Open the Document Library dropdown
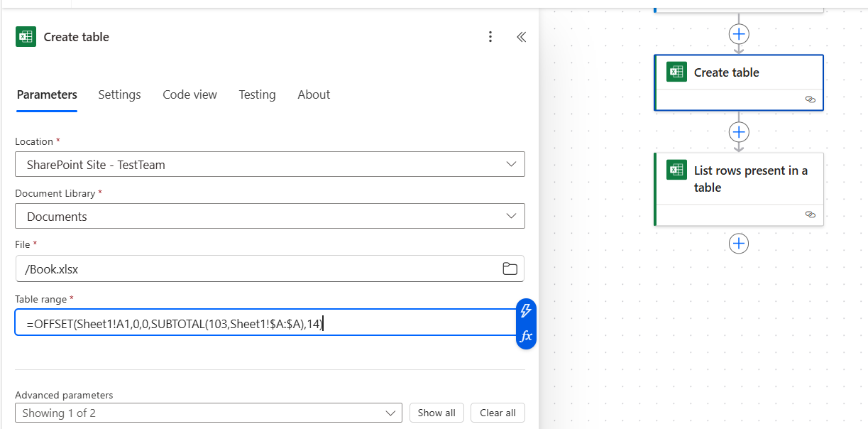 pos(270,216)
